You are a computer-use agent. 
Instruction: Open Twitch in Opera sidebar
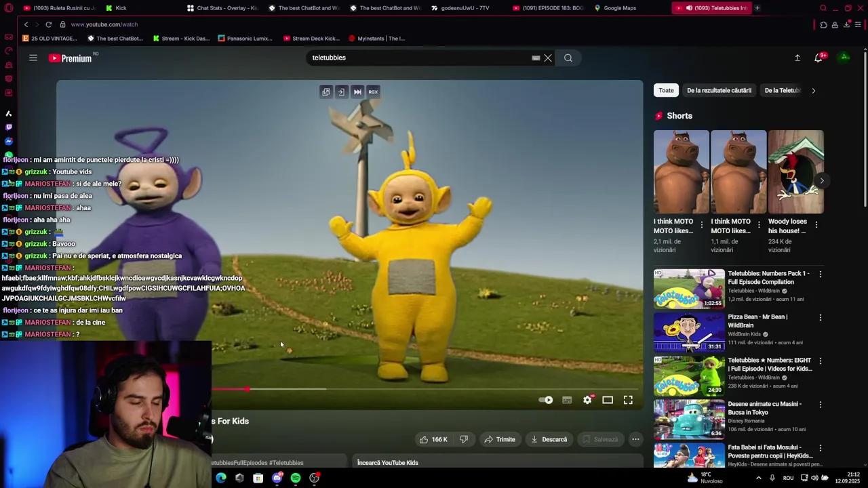point(9,127)
